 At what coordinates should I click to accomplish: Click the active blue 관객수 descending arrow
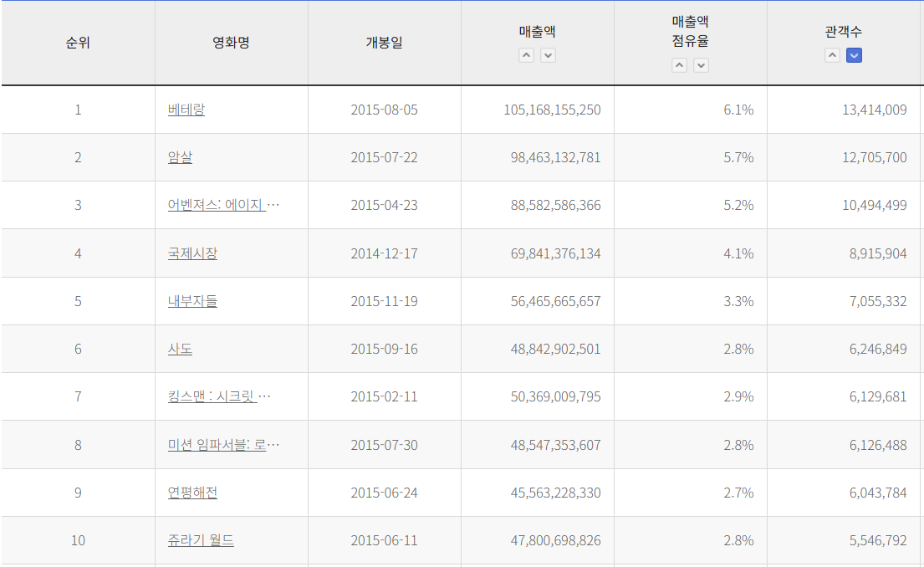click(854, 55)
